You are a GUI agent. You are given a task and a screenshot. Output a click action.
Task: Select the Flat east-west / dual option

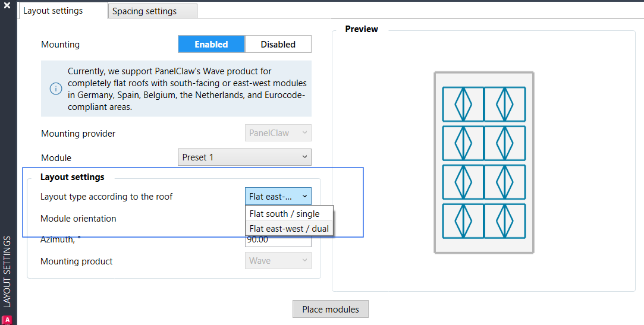[289, 229]
